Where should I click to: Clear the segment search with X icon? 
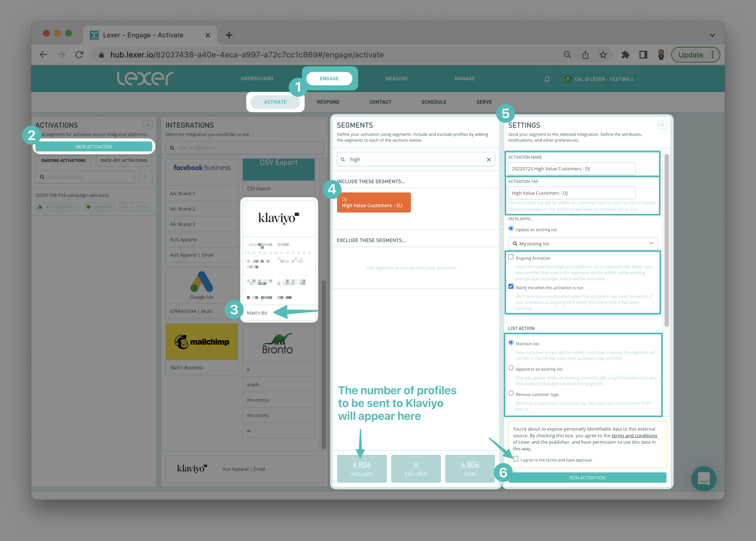point(489,160)
